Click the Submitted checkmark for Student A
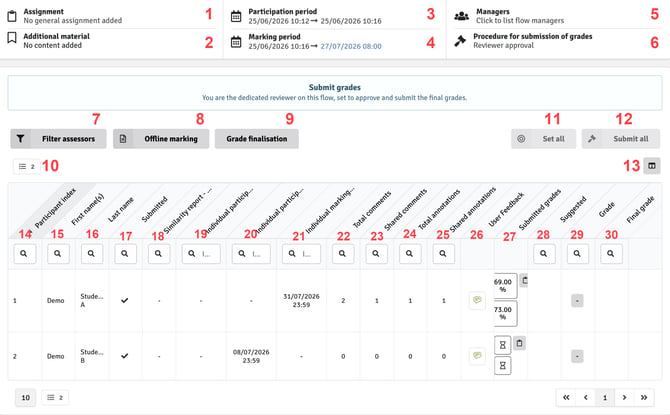The image size is (670, 415). pyautogui.click(x=125, y=300)
